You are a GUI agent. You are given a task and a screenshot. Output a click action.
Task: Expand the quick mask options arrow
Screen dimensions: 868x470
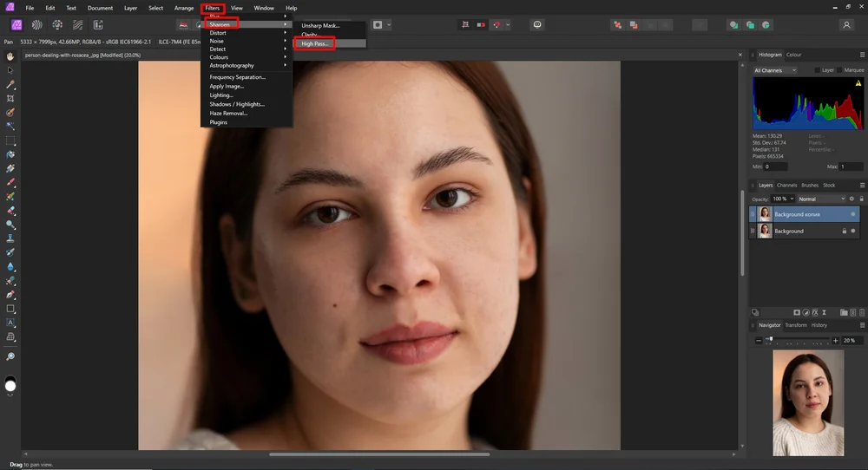pyautogui.click(x=389, y=25)
